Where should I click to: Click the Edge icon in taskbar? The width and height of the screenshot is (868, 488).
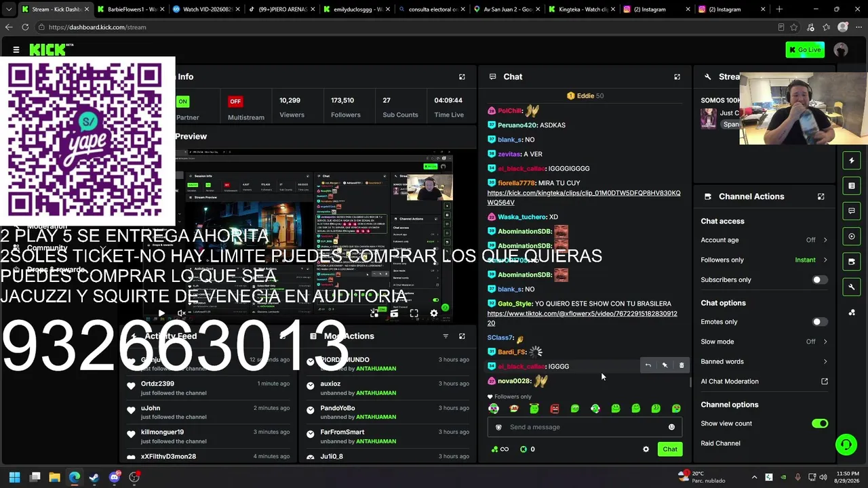74,477
